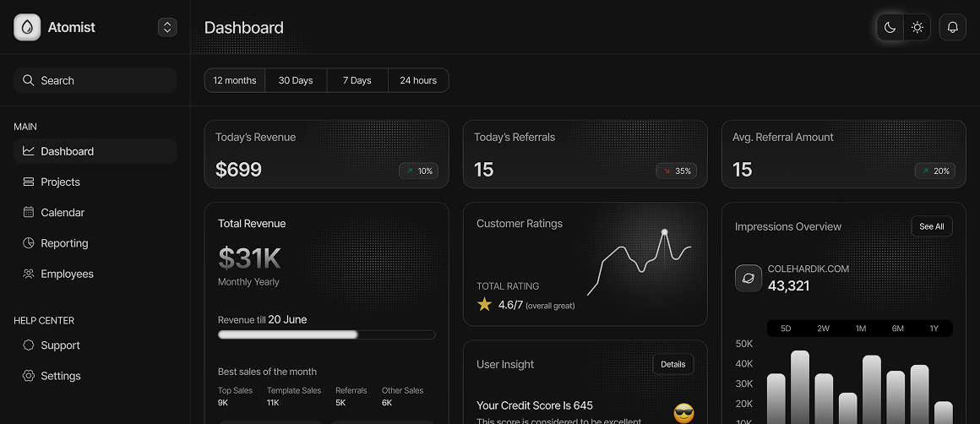Click the Reporting pie chart icon
The height and width of the screenshot is (424, 980).
point(28,243)
